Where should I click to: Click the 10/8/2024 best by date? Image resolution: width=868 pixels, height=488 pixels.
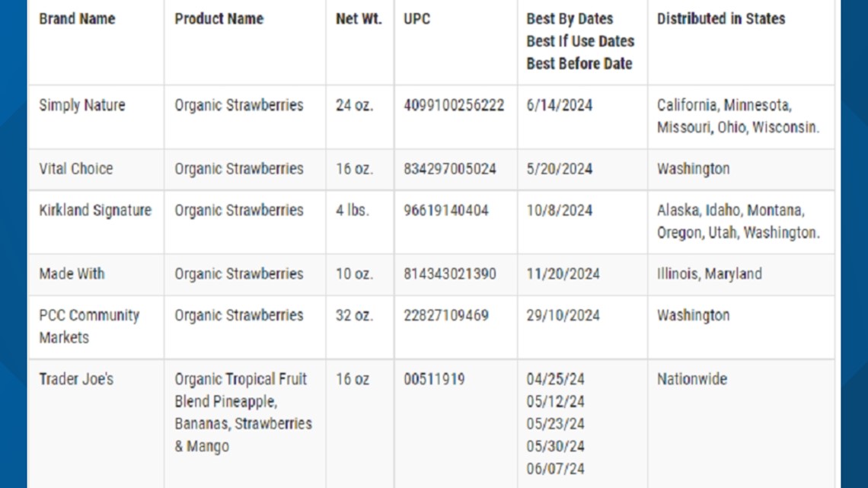(x=559, y=210)
